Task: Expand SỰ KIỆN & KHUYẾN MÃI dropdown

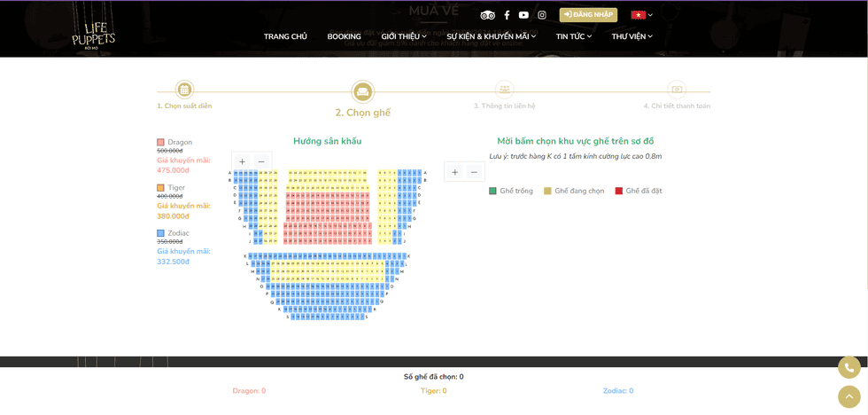Action: pos(491,36)
